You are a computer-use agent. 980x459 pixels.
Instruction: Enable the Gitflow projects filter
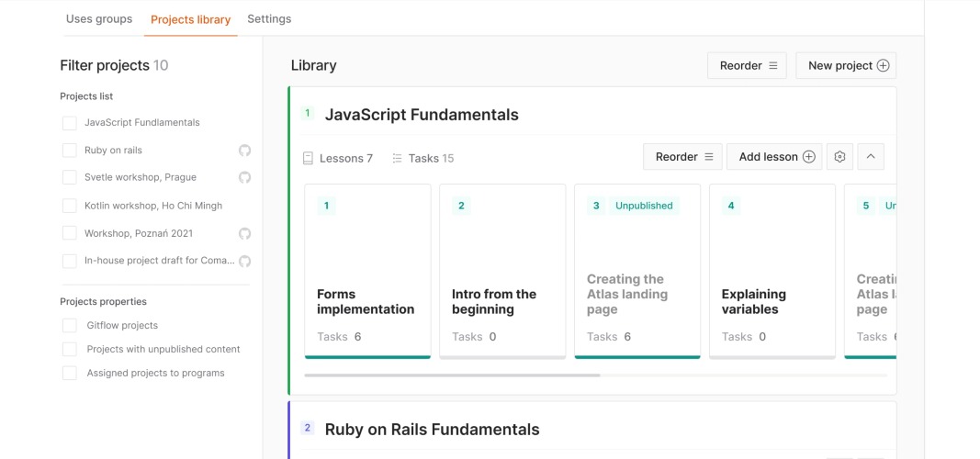point(70,325)
